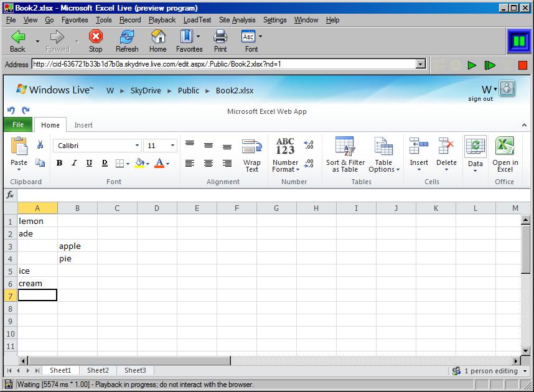Click the Paste clipboard icon

pos(19,146)
